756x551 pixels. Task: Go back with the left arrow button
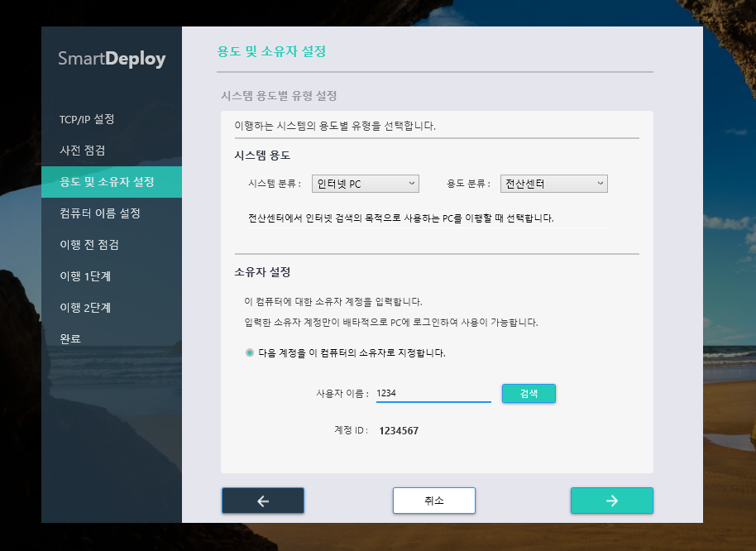(x=263, y=501)
